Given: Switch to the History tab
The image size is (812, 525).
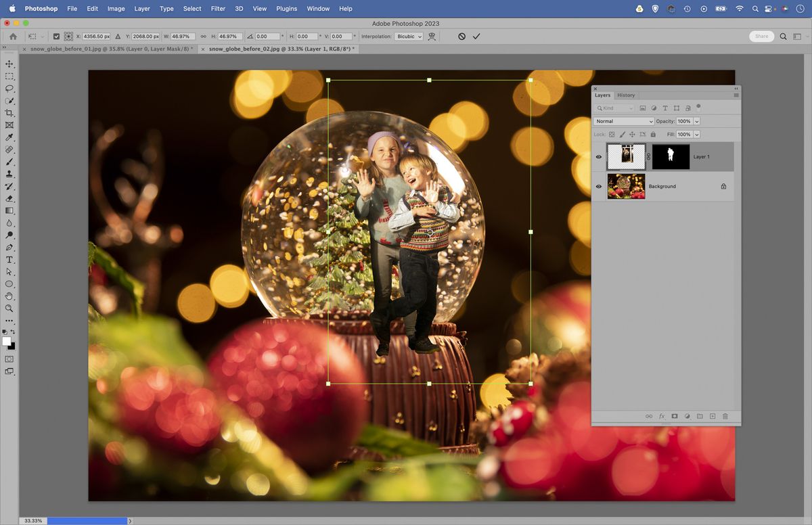Looking at the screenshot, I should [626, 95].
